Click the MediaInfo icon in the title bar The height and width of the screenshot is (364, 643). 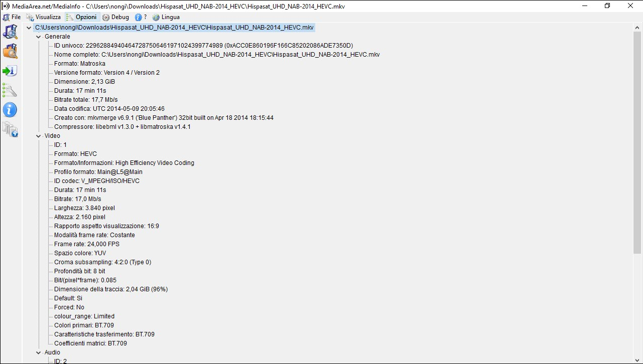[x=6, y=6]
